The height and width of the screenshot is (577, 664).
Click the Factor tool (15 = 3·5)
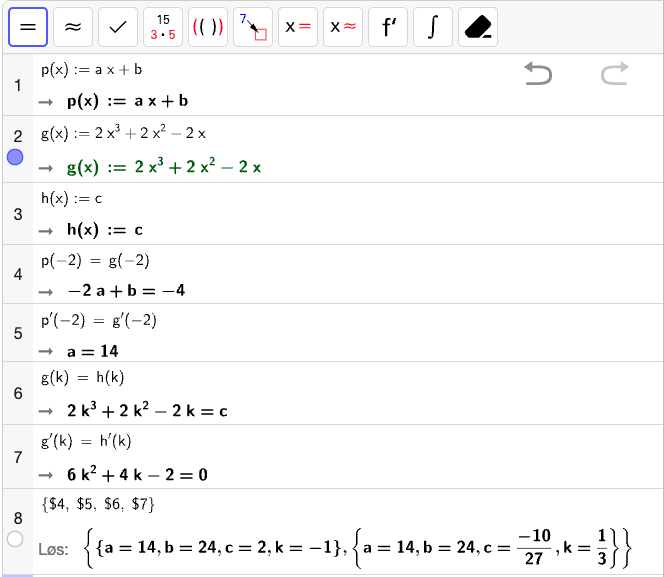pyautogui.click(x=163, y=27)
